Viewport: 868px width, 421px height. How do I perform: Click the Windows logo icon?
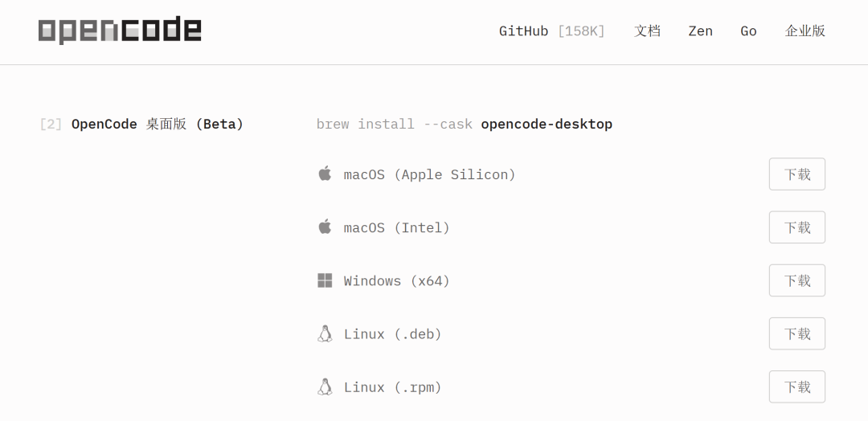pyautogui.click(x=325, y=280)
